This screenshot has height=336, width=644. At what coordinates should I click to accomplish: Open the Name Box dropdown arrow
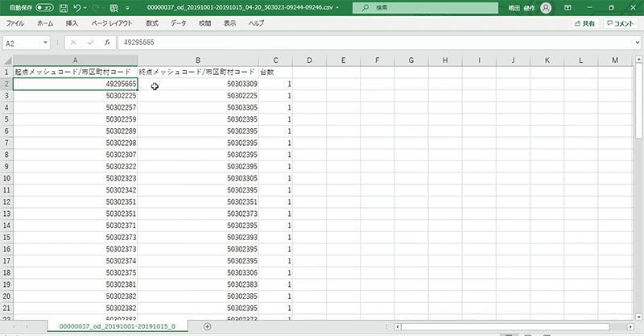pos(46,42)
